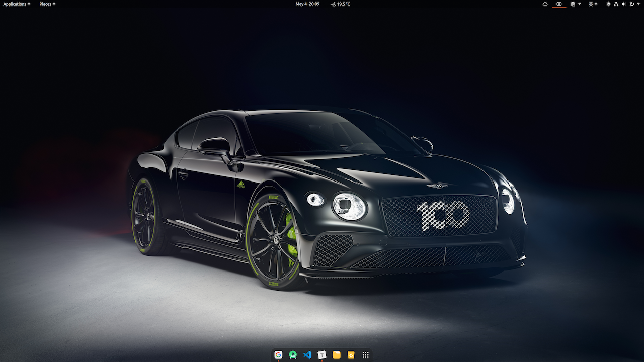The image size is (644, 362).
Task: Expand the input method dropdown arrow
Action: [596, 4]
